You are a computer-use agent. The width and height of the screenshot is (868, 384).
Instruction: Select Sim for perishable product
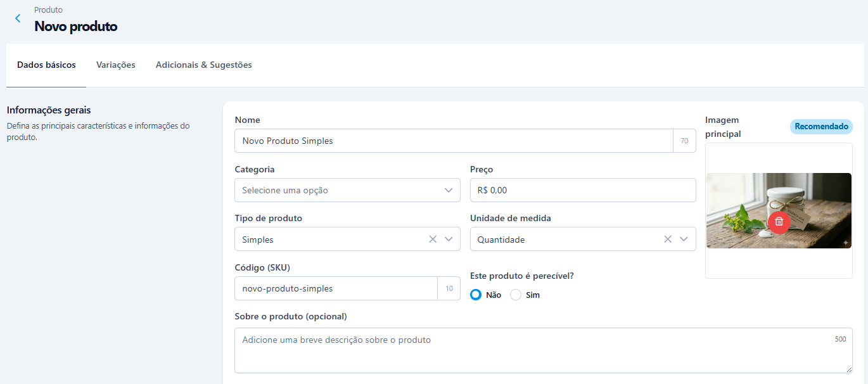click(x=516, y=295)
